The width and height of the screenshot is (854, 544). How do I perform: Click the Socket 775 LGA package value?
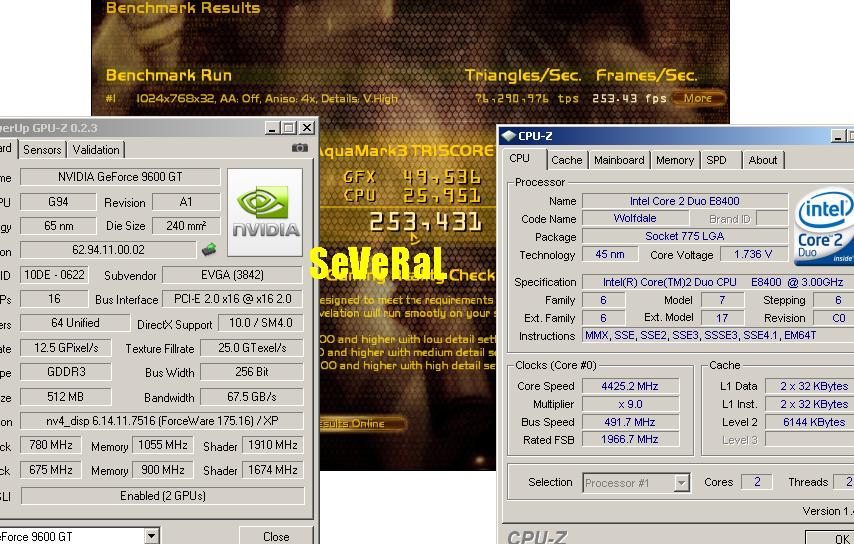pyautogui.click(x=685, y=236)
